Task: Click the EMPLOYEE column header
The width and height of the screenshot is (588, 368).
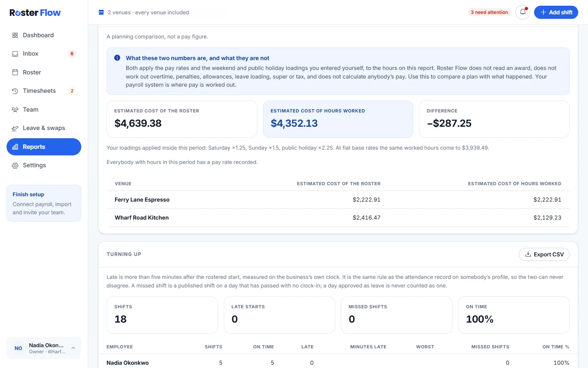Action: pos(120,347)
